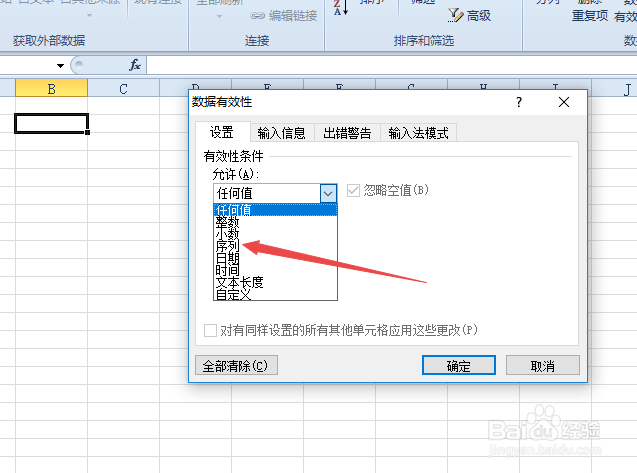Image resolution: width=637 pixels, height=473 pixels.
Task: Collapse the 允许 combo box arrow
Action: [328, 193]
